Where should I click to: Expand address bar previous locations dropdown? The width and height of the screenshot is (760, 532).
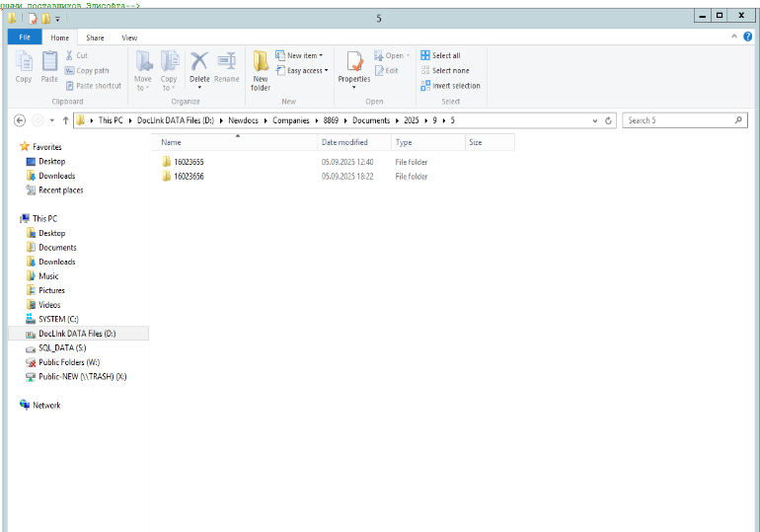pyautogui.click(x=595, y=120)
